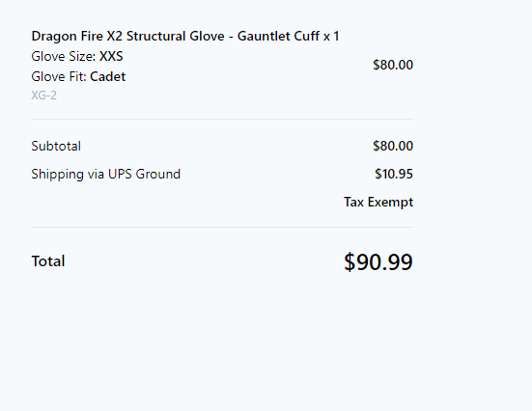This screenshot has height=411, width=532.
Task: Click the XG-2 SKU code
Action: [x=43, y=96]
